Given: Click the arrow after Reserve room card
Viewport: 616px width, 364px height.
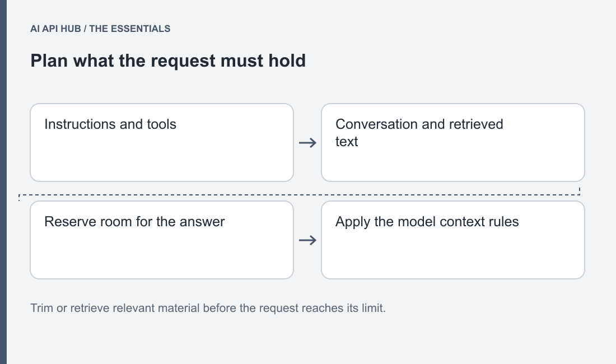Looking at the screenshot, I should point(307,240).
